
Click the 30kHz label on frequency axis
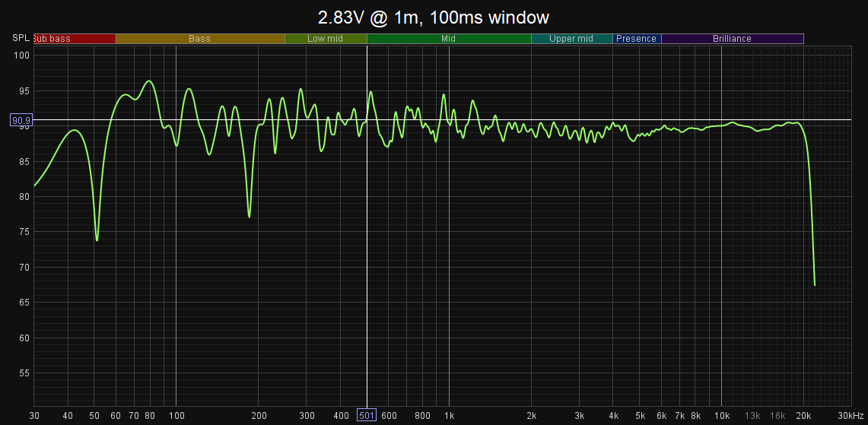pos(851,416)
